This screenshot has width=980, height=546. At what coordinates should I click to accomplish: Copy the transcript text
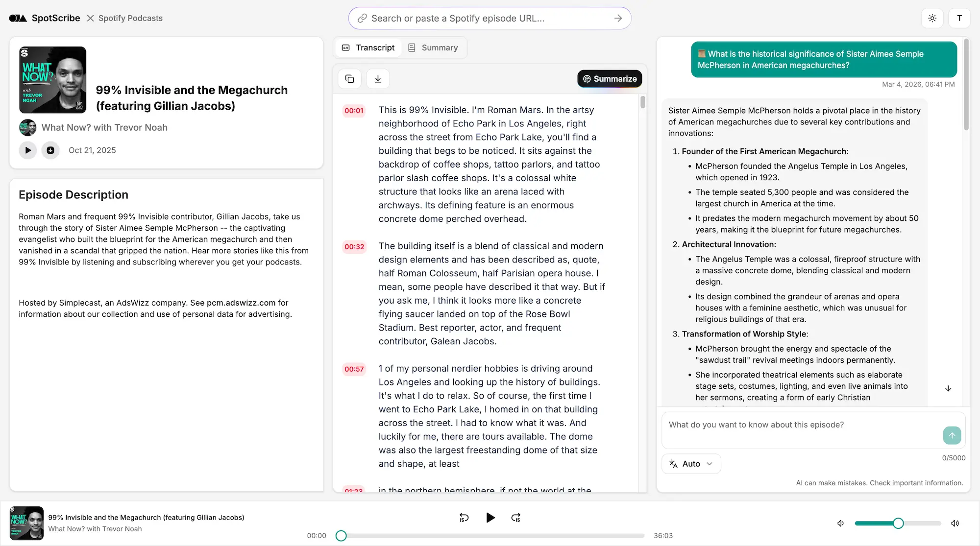[x=349, y=78]
